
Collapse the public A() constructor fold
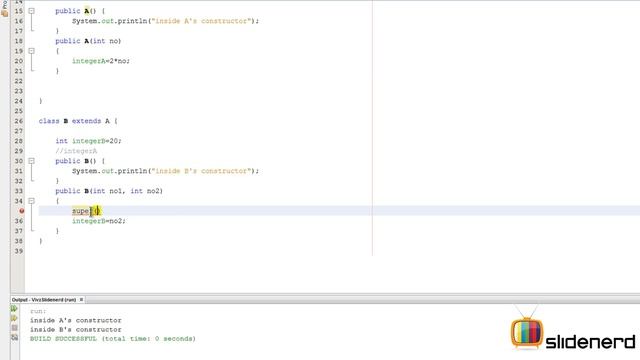pos(31,11)
